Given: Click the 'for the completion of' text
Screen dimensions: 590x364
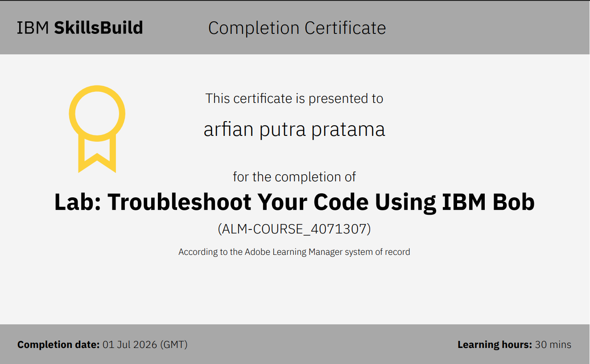Looking at the screenshot, I should click(294, 177).
